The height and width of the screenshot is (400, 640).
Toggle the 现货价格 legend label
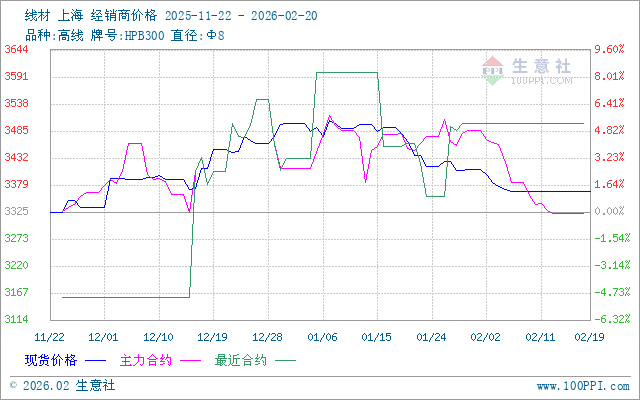pyautogui.click(x=51, y=358)
